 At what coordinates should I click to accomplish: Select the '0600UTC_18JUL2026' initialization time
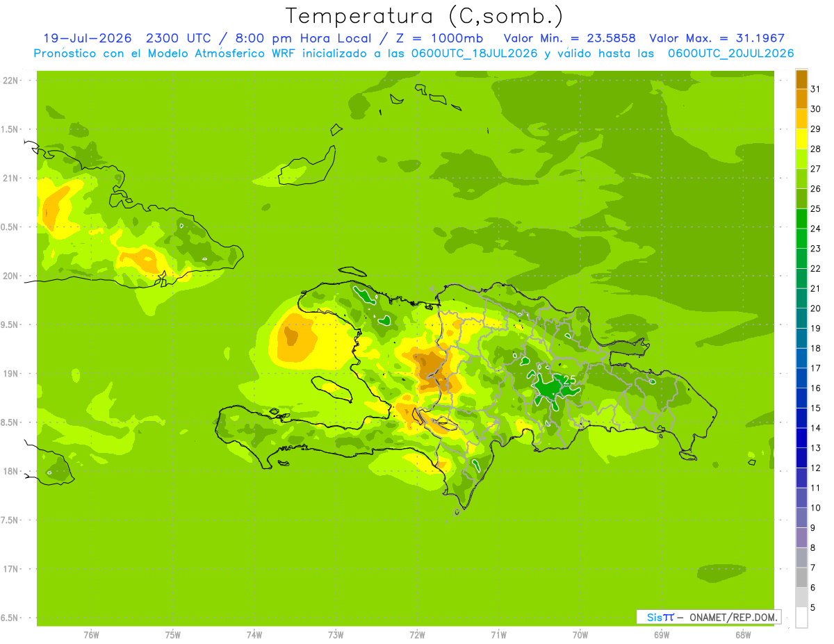tap(473, 53)
